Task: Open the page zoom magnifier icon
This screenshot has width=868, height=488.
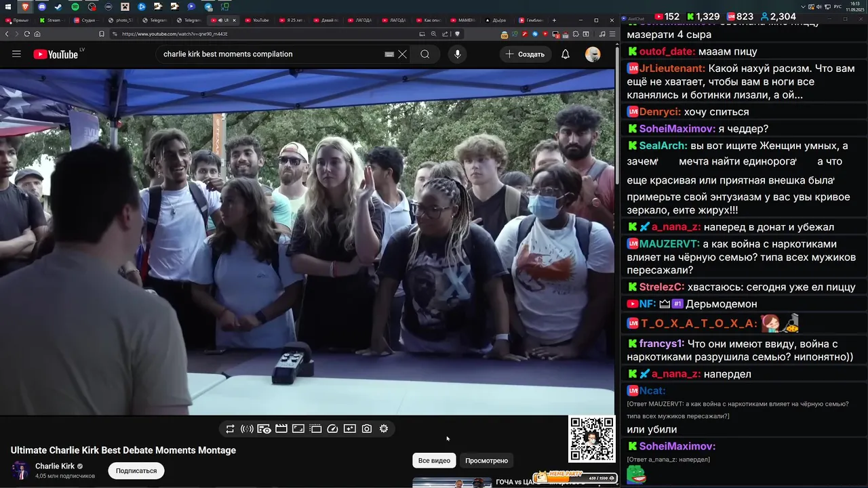Action: (433, 34)
